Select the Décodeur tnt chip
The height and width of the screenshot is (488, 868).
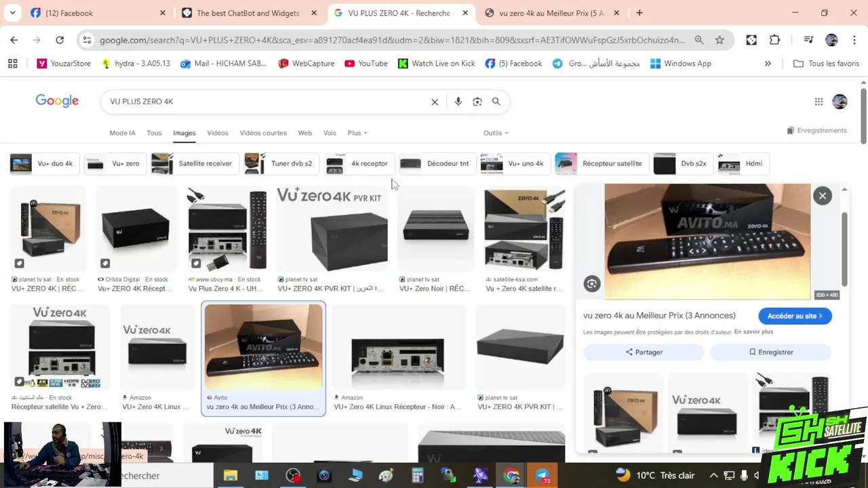[x=437, y=163]
